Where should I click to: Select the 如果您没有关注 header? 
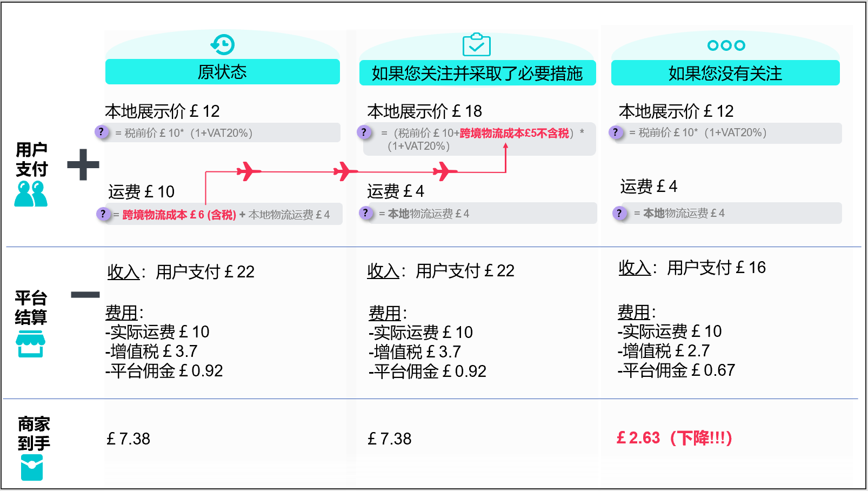click(725, 73)
